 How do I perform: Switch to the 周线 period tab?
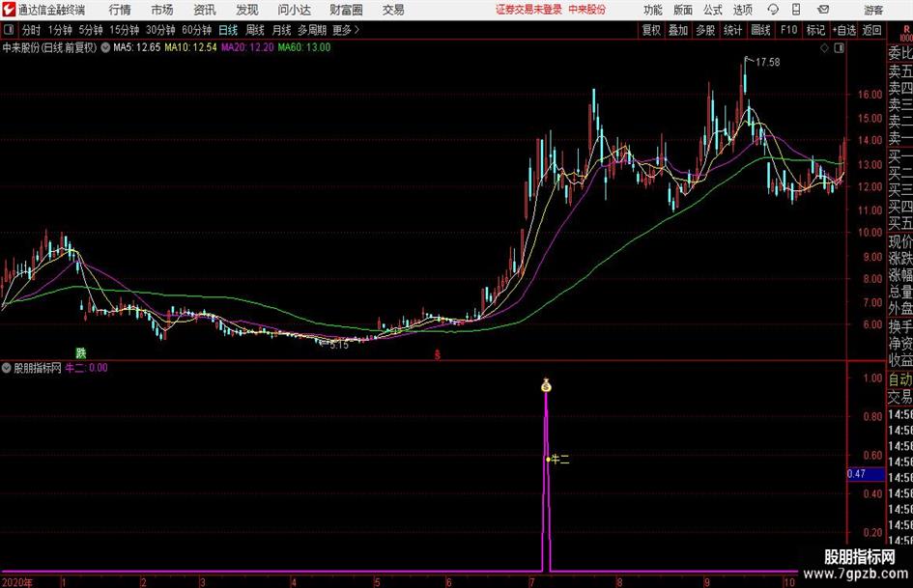(254, 30)
